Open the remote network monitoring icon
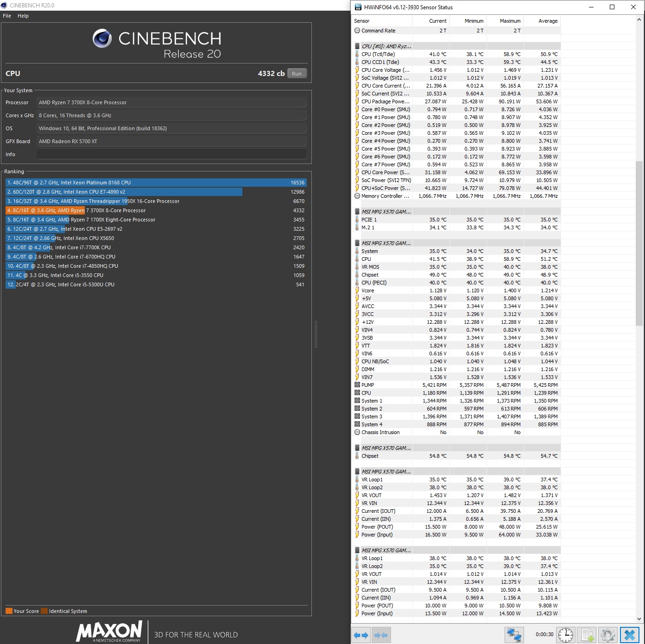The image size is (645, 644). point(514,635)
